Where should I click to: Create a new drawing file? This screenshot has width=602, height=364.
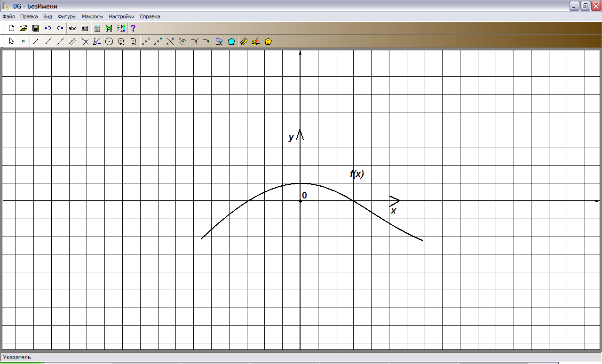click(x=11, y=28)
